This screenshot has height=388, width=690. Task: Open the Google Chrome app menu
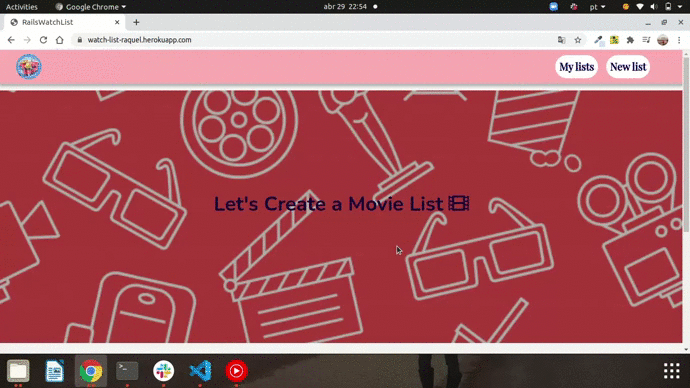pyautogui.click(x=91, y=7)
